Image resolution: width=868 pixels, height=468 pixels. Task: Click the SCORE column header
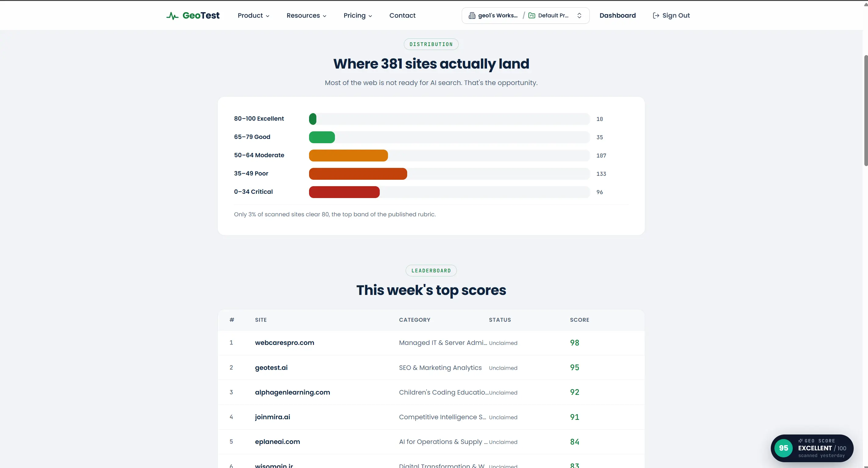(580, 320)
